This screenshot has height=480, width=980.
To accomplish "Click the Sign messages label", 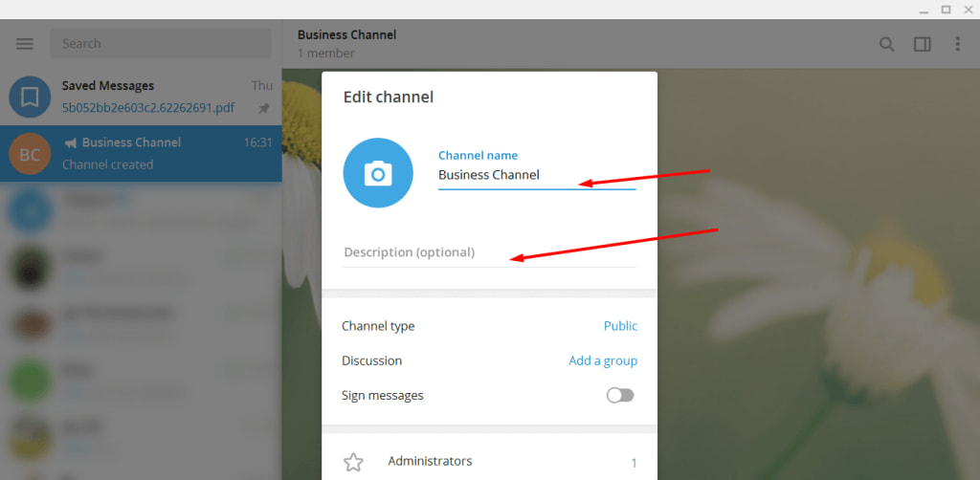I will (x=382, y=395).
